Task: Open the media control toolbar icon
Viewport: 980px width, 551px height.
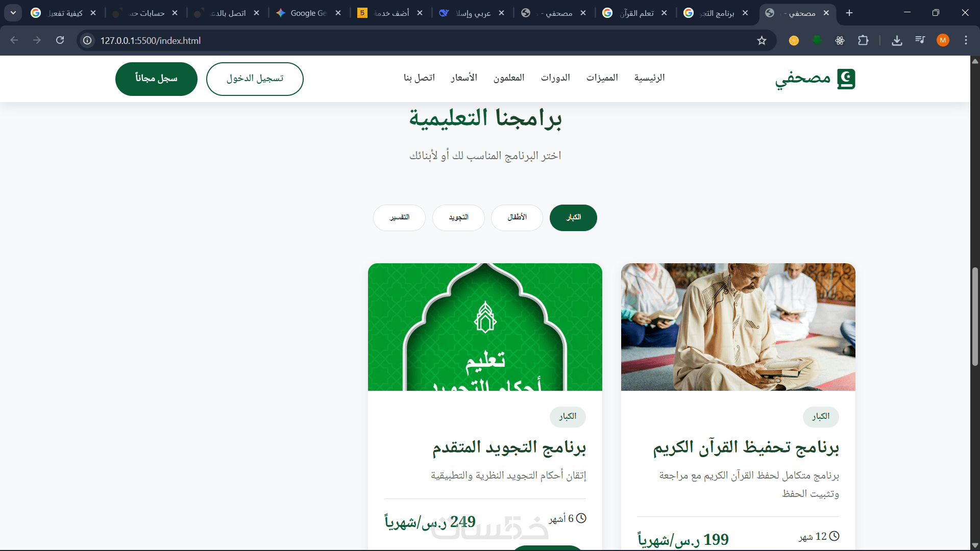Action: pyautogui.click(x=920, y=40)
